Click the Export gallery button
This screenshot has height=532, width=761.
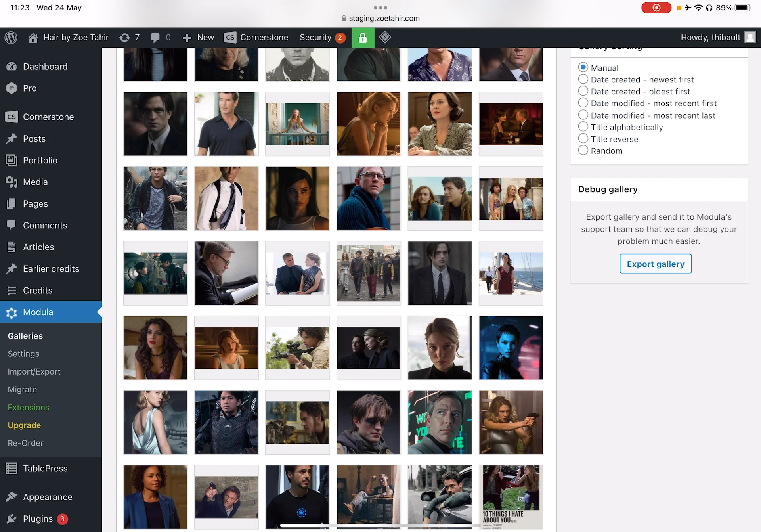click(x=656, y=264)
